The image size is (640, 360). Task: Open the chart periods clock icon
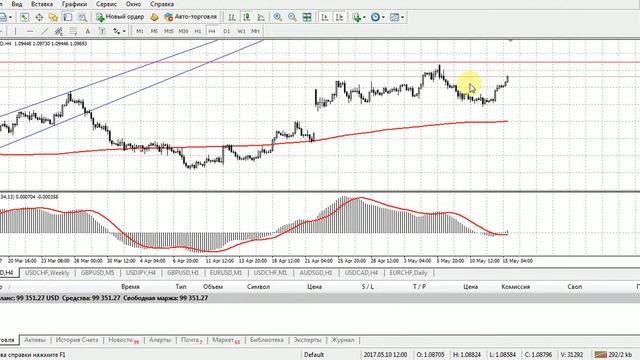click(x=375, y=17)
